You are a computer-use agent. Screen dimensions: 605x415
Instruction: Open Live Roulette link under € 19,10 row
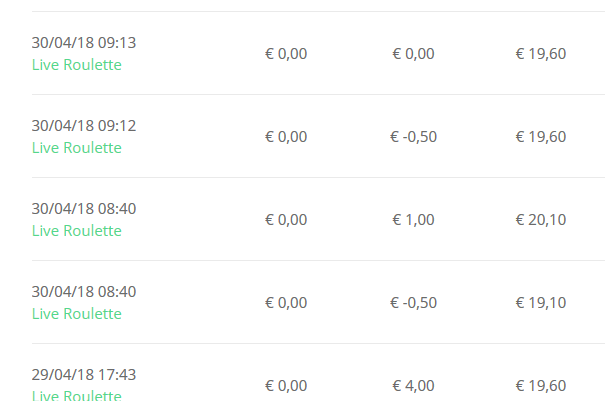(x=77, y=314)
